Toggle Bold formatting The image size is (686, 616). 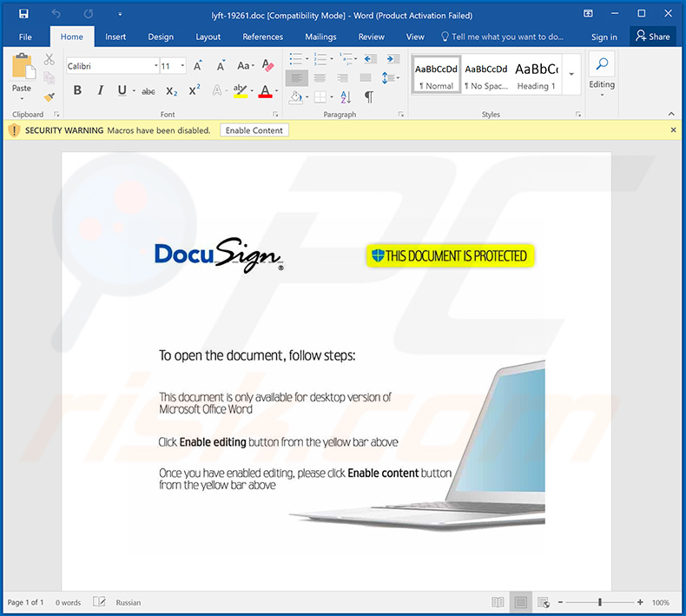(x=77, y=90)
